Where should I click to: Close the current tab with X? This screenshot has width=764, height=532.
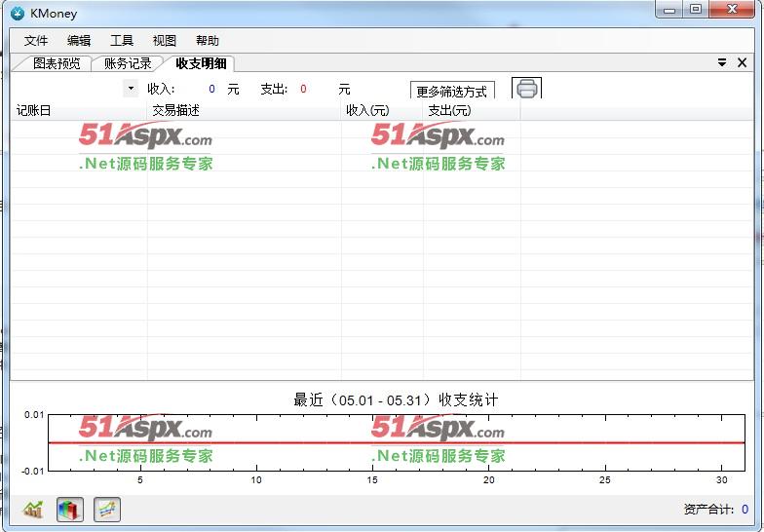(743, 62)
